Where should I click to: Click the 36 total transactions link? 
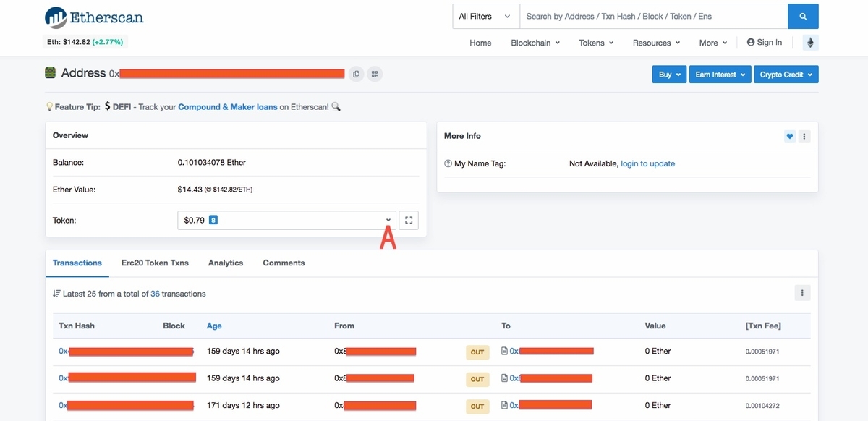point(155,294)
